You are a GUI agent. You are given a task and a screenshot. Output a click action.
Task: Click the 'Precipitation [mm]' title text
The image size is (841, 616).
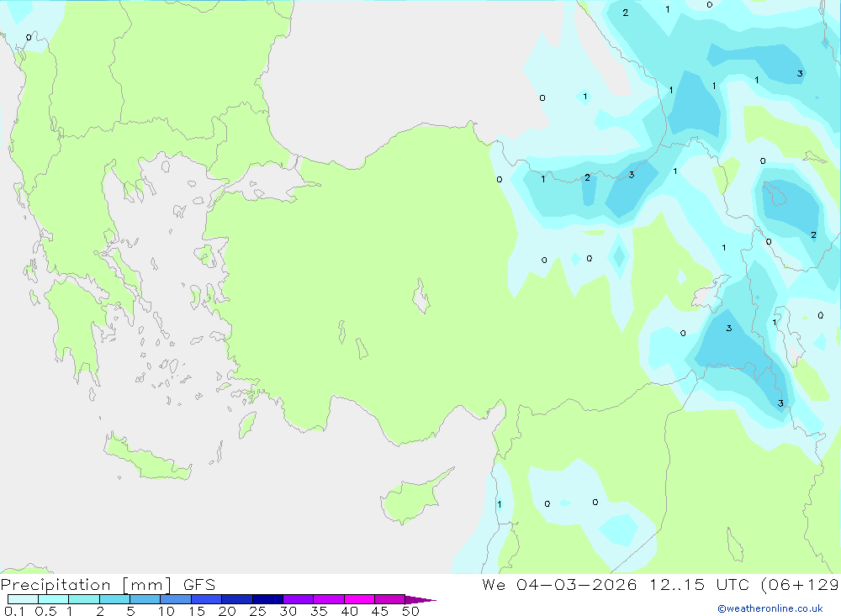(x=87, y=585)
